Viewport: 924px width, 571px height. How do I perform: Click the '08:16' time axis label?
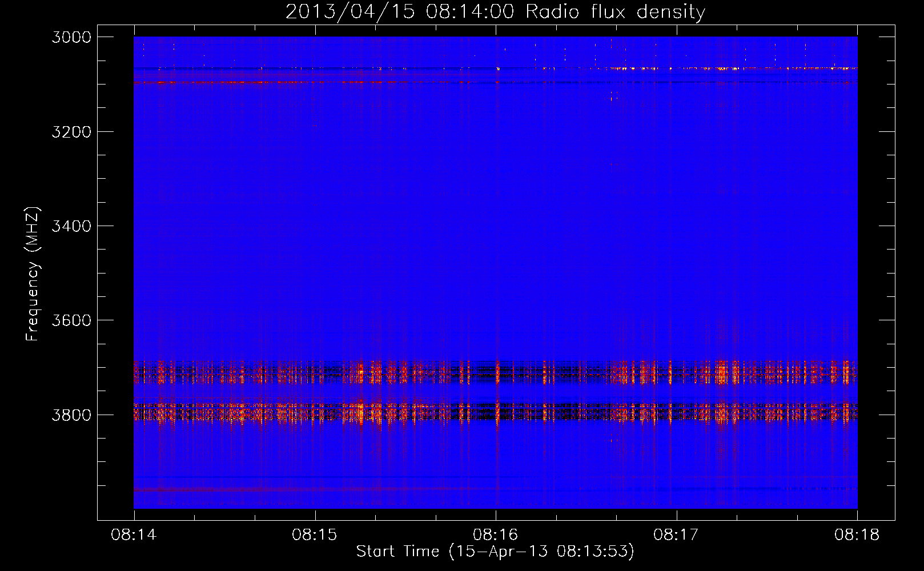pos(495,535)
